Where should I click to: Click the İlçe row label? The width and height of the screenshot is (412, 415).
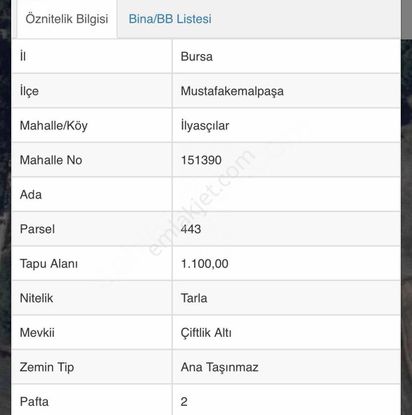click(x=29, y=91)
